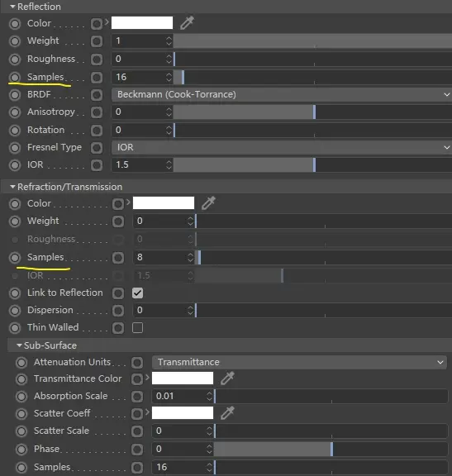Open the Fresnel Type IOR dropdown
Viewport: 452px width, 476px height.
(x=282, y=148)
